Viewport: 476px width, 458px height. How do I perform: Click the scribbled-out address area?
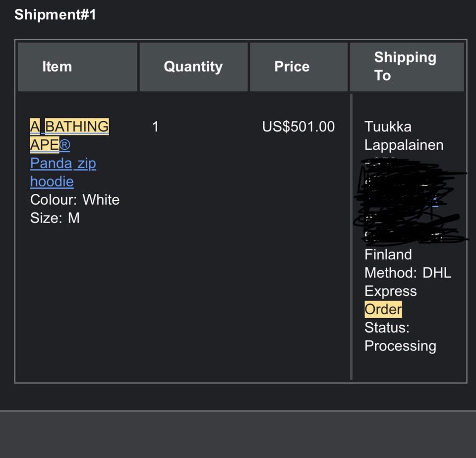point(410,201)
